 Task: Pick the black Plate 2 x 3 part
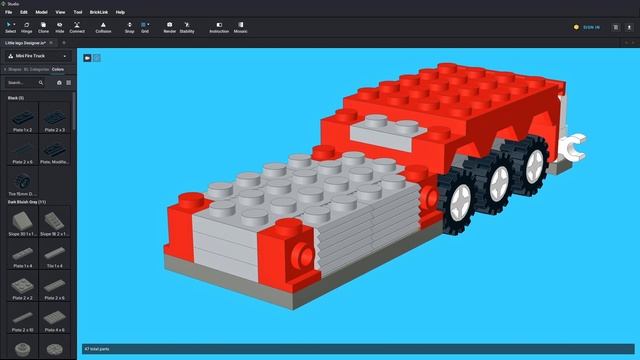pyautogui.click(x=54, y=118)
